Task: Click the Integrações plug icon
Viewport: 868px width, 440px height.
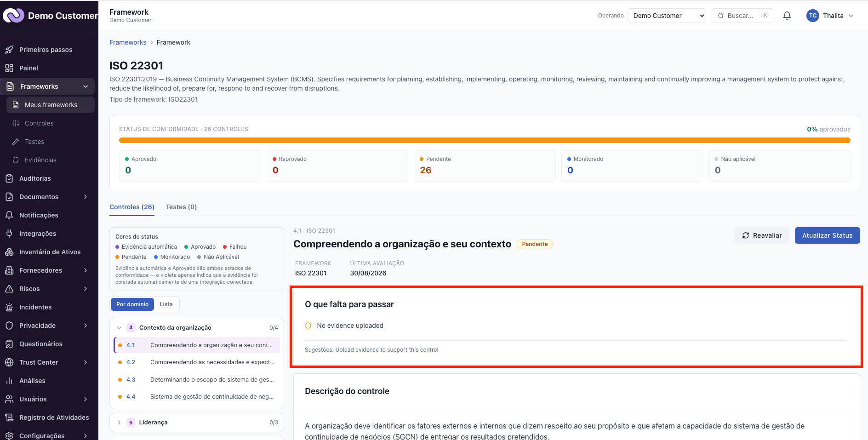Action: coord(9,234)
